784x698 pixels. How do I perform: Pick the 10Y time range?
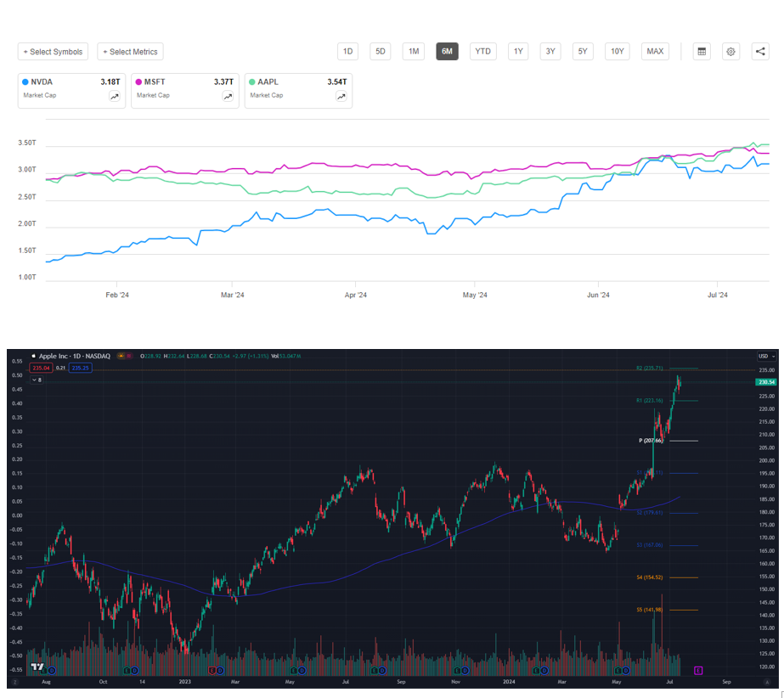617,52
